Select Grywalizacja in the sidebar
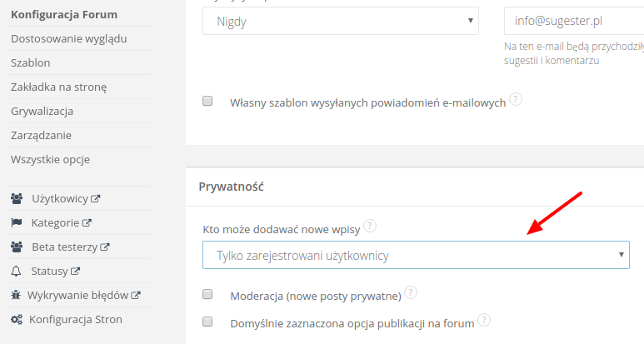The image size is (644, 344). pyautogui.click(x=42, y=111)
